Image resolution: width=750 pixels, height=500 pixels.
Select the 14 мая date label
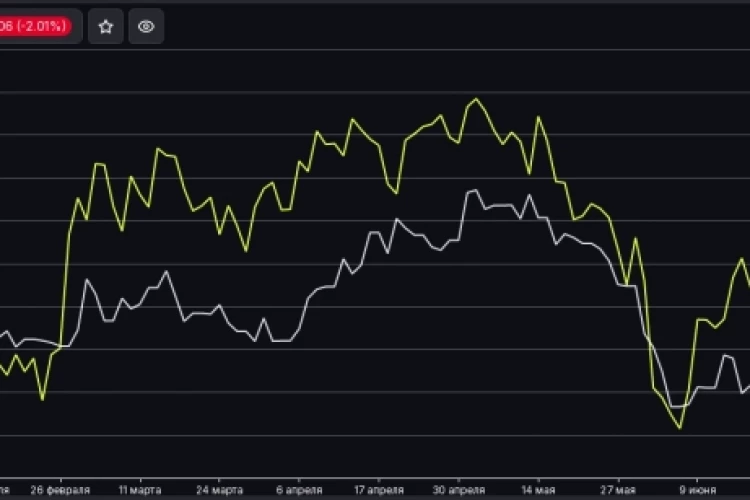pos(538,490)
